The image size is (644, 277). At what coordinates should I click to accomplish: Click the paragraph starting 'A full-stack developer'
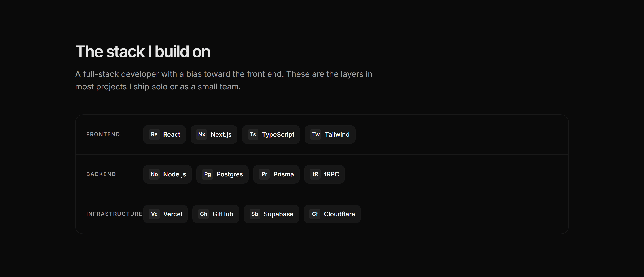point(224,80)
